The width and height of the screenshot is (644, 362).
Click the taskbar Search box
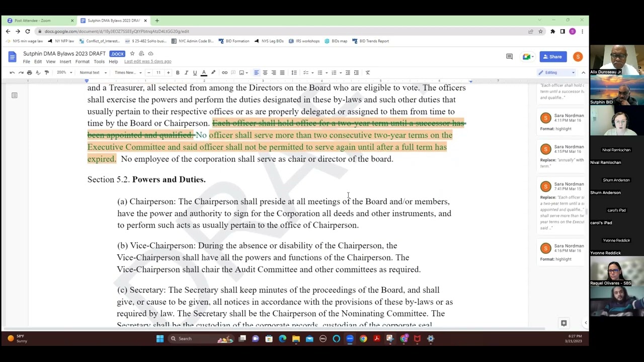pyautogui.click(x=202, y=338)
